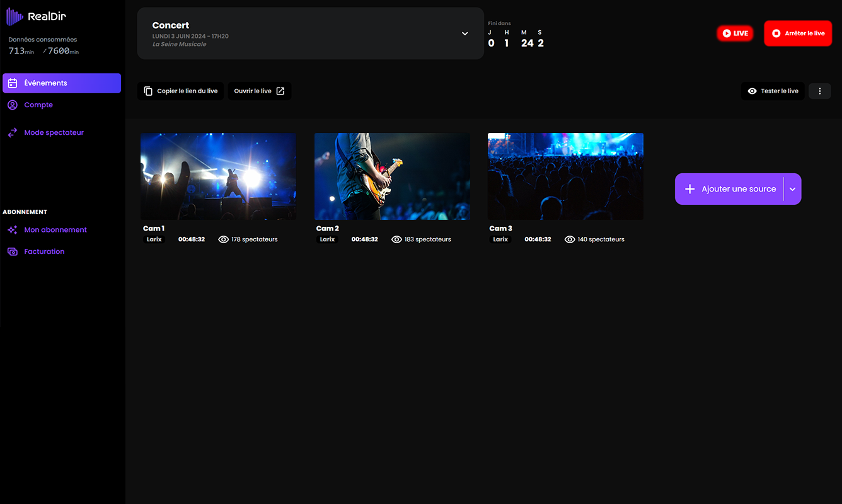The height and width of the screenshot is (504, 842).
Task: Click the RealDir logo icon
Action: [14, 16]
